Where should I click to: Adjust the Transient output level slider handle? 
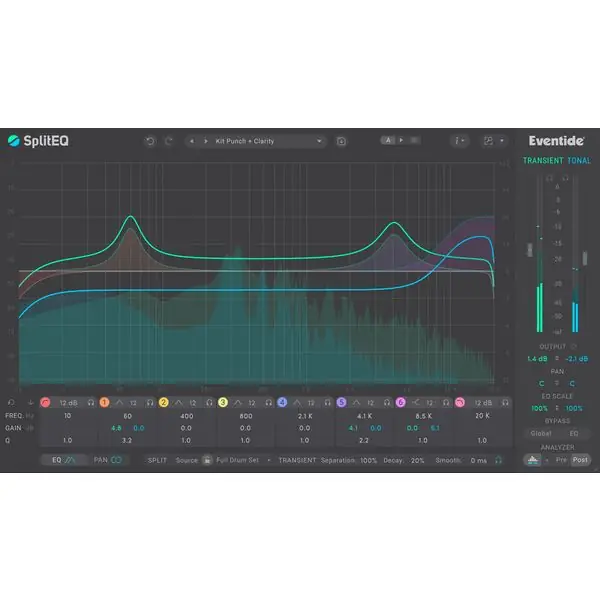coord(530,249)
